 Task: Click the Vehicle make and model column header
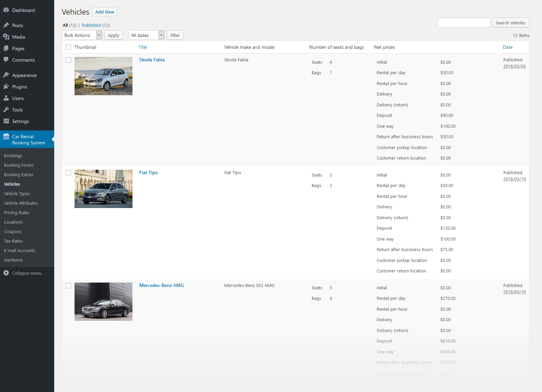click(249, 47)
